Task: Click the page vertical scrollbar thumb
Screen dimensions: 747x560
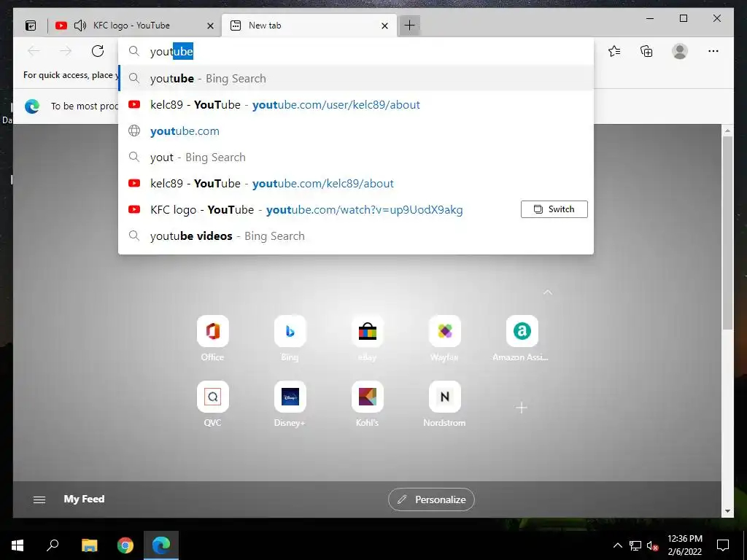Action: click(x=727, y=233)
